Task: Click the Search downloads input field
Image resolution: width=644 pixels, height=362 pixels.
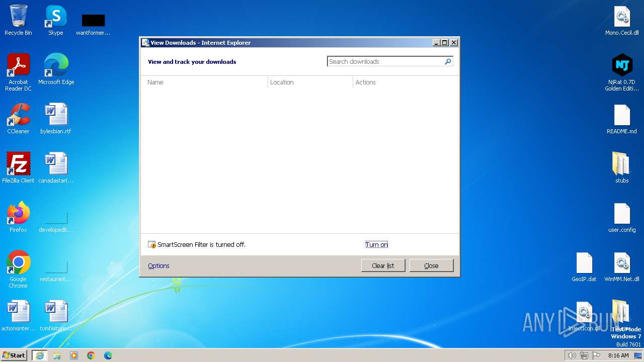Action: [x=385, y=61]
